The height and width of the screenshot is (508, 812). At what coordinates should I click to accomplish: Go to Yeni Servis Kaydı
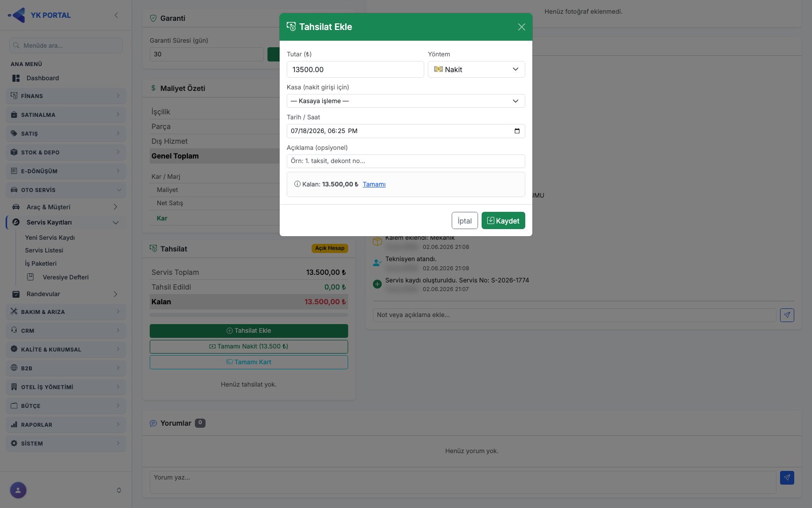(x=50, y=238)
